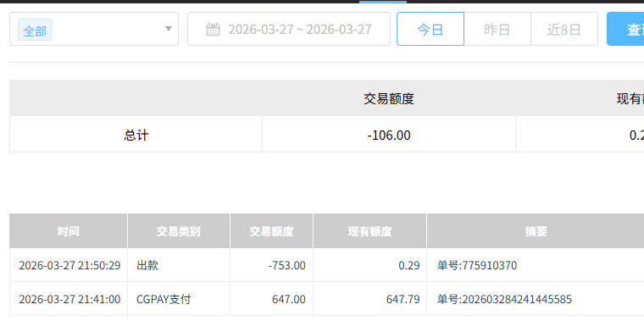Click the blue 查询 button
The width and height of the screenshot is (644, 321).
[x=625, y=29]
